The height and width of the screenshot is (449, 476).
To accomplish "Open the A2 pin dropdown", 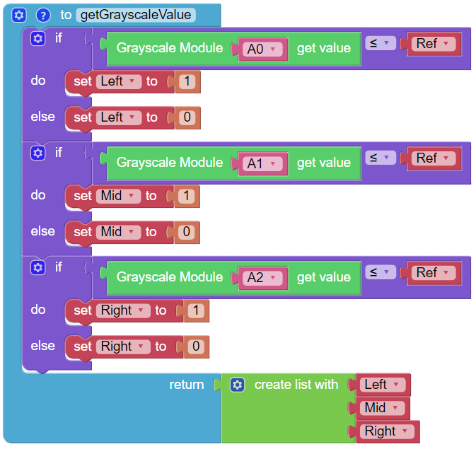I will tap(262, 278).
